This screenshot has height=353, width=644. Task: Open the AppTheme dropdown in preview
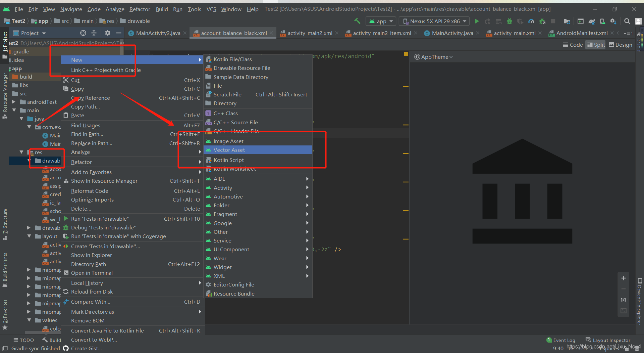tap(434, 57)
